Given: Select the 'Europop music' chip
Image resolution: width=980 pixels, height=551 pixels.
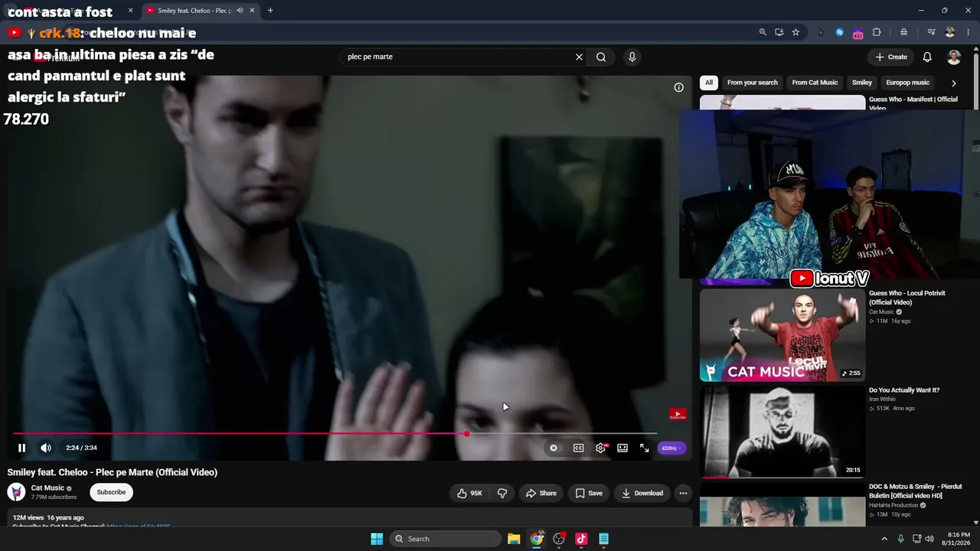Looking at the screenshot, I should [x=908, y=83].
